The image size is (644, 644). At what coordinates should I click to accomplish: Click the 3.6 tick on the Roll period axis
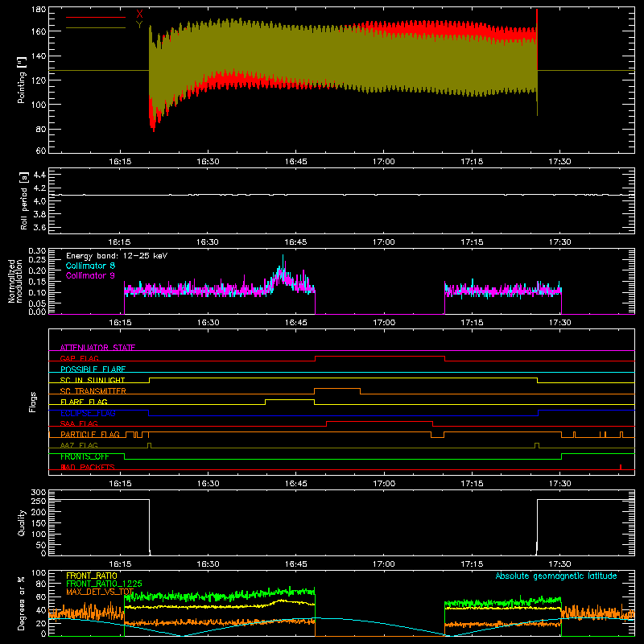(39, 227)
